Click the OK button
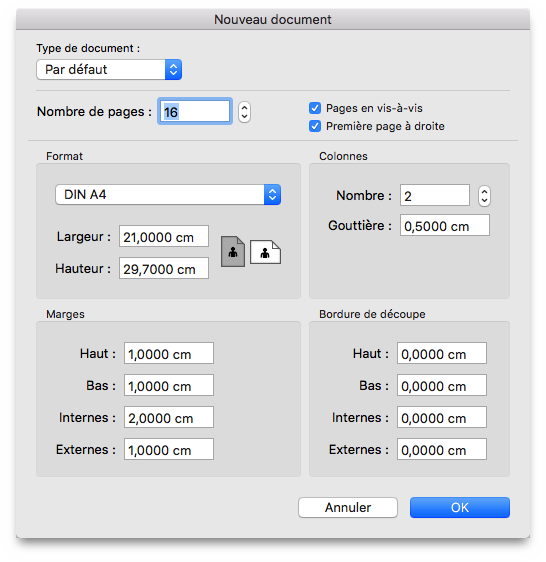546x562 pixels. click(x=460, y=507)
